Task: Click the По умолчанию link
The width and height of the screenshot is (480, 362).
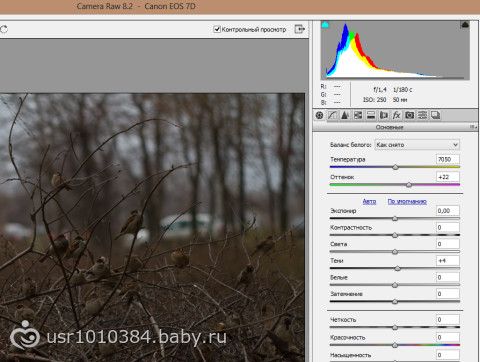Action: click(x=407, y=201)
